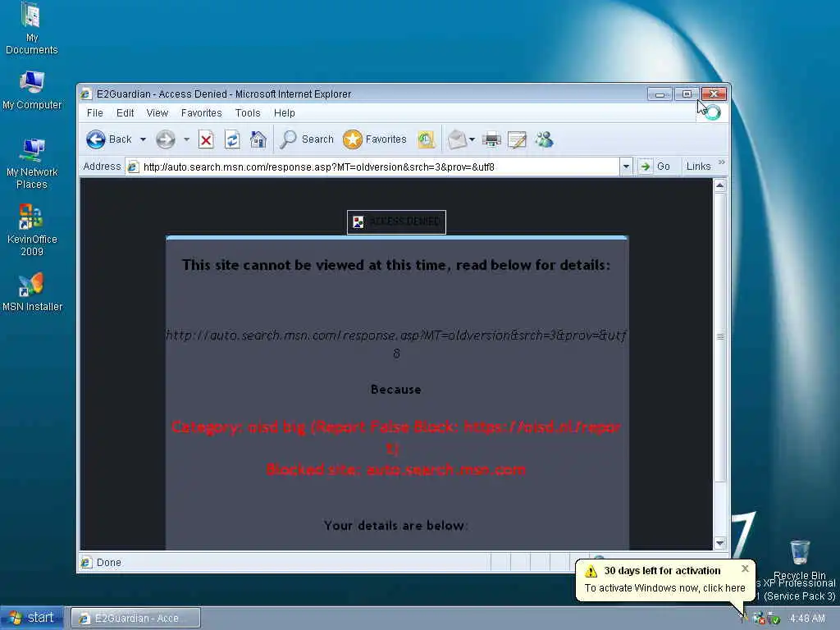Image resolution: width=840 pixels, height=630 pixels.
Task: Select the My Computer desktop icon
Action: point(32,91)
